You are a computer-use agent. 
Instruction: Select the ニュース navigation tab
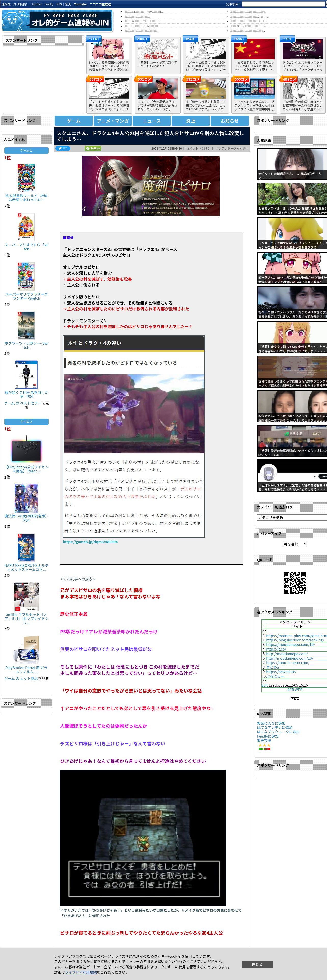(x=152, y=121)
